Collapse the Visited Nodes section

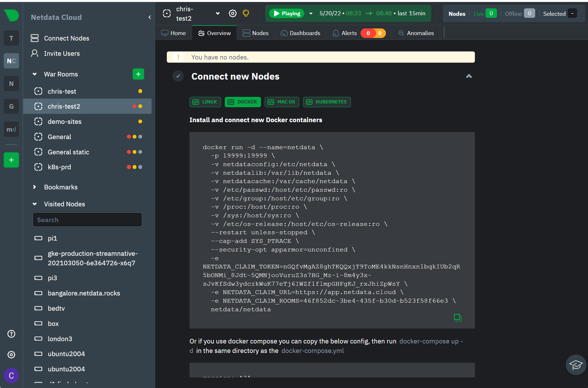pos(35,204)
